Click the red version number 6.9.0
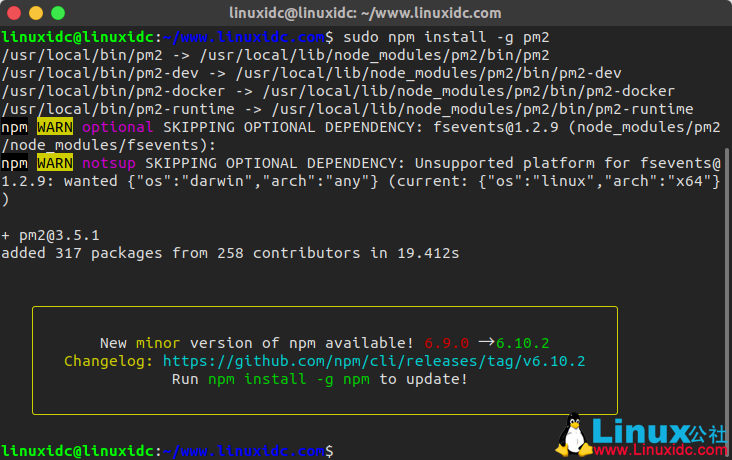This screenshot has height=460, width=732. [x=447, y=343]
